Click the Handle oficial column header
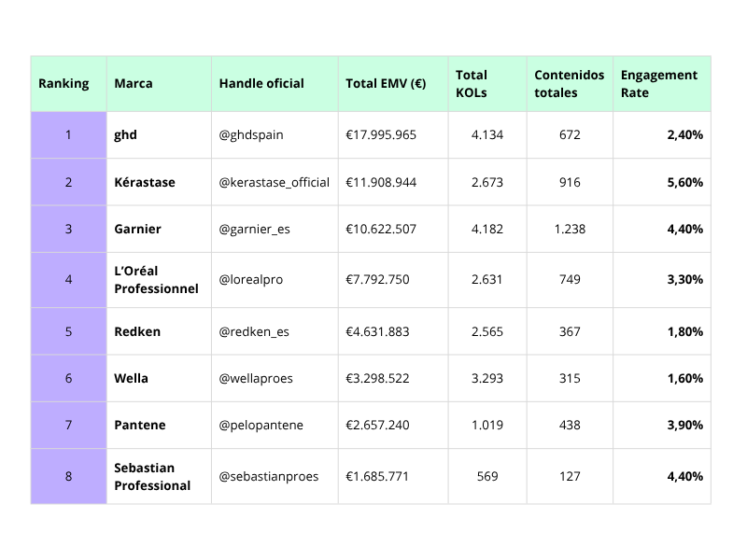The height and width of the screenshot is (560, 747). pyautogui.click(x=261, y=84)
